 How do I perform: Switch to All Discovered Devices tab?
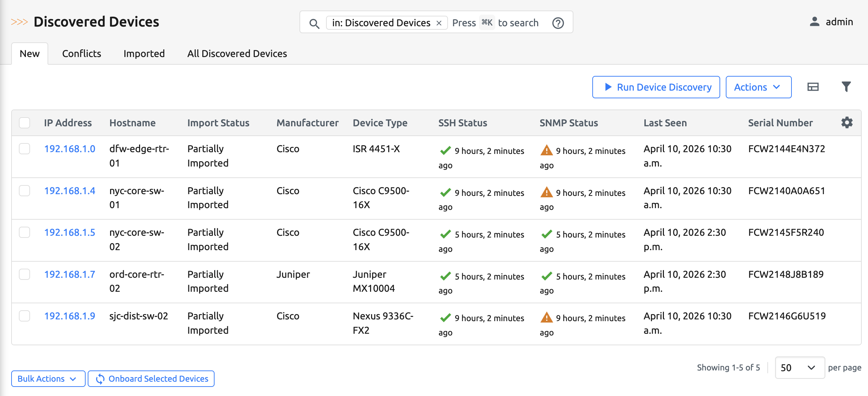[237, 54]
